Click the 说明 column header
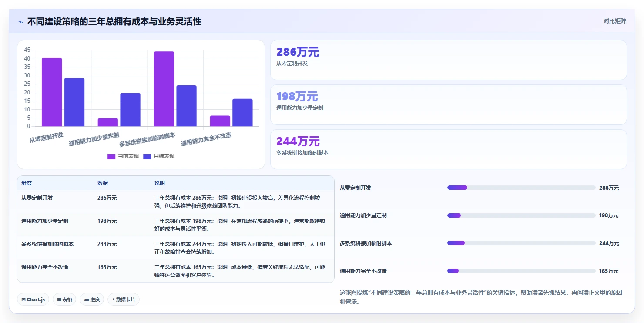The width and height of the screenshot is (644, 323). (160, 183)
